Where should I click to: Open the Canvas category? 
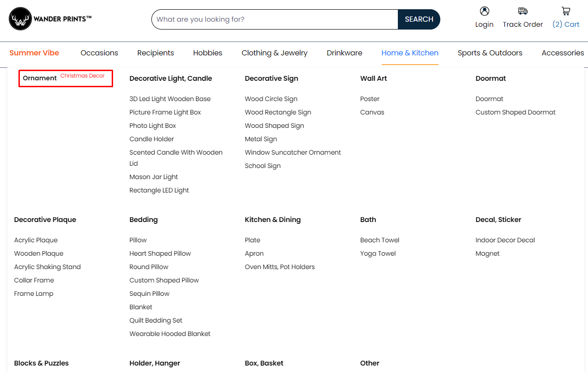(x=372, y=112)
